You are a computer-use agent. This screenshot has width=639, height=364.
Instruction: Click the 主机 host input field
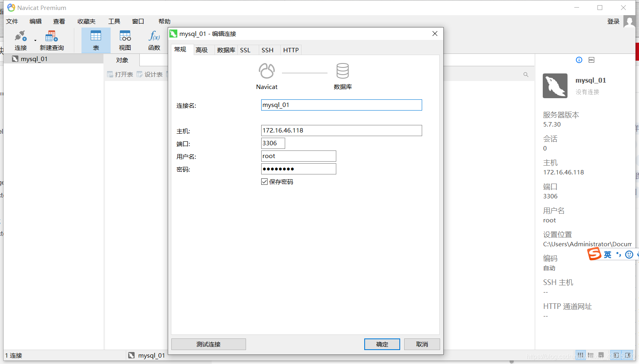341,131
